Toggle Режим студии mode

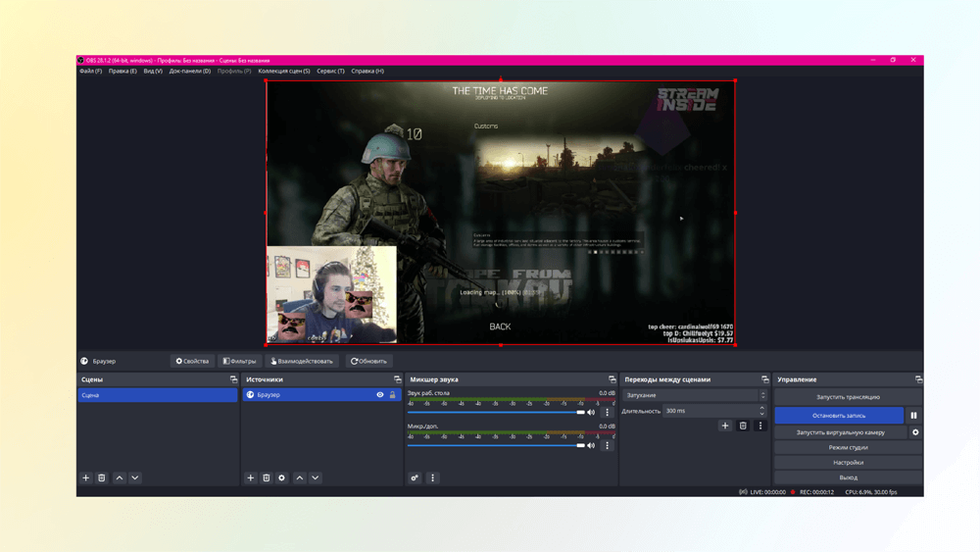pos(848,448)
